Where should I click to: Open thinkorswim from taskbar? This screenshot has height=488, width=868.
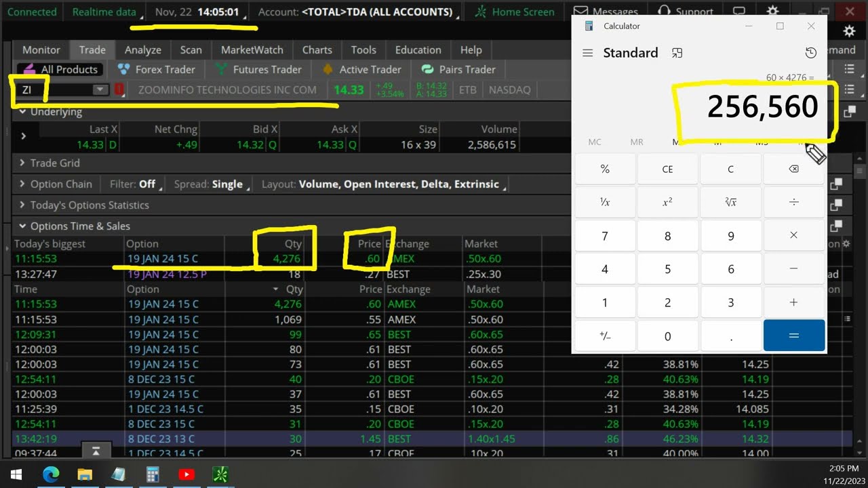tap(220, 474)
